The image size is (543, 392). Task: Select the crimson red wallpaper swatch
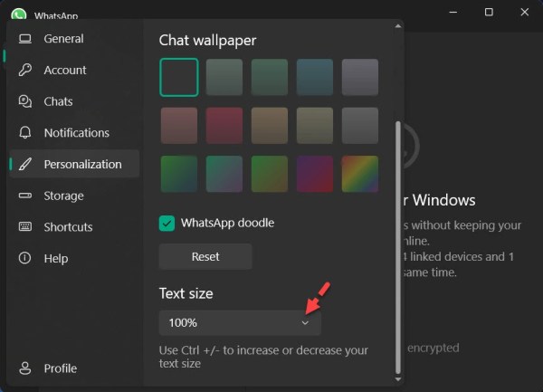coord(224,126)
